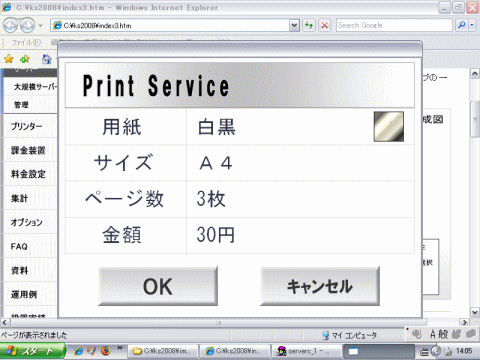Go forward using the browser Forward arrow
The width and height of the screenshot is (480, 360).
[x=27, y=25]
